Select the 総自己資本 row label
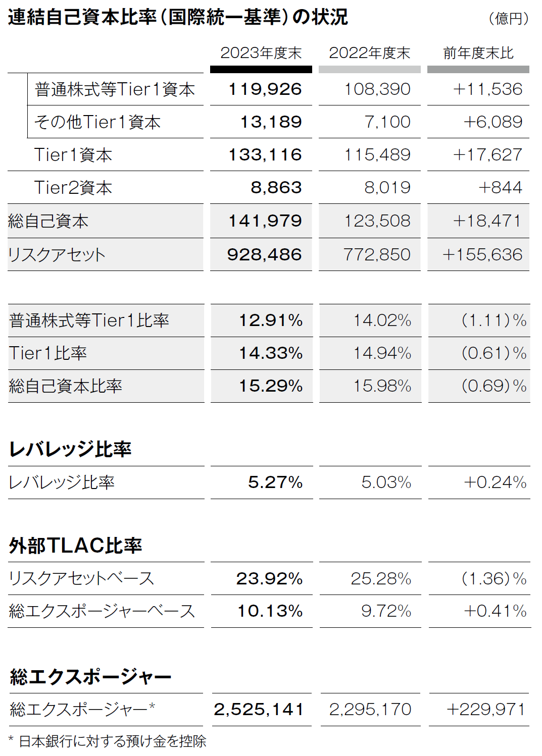 (x=48, y=221)
